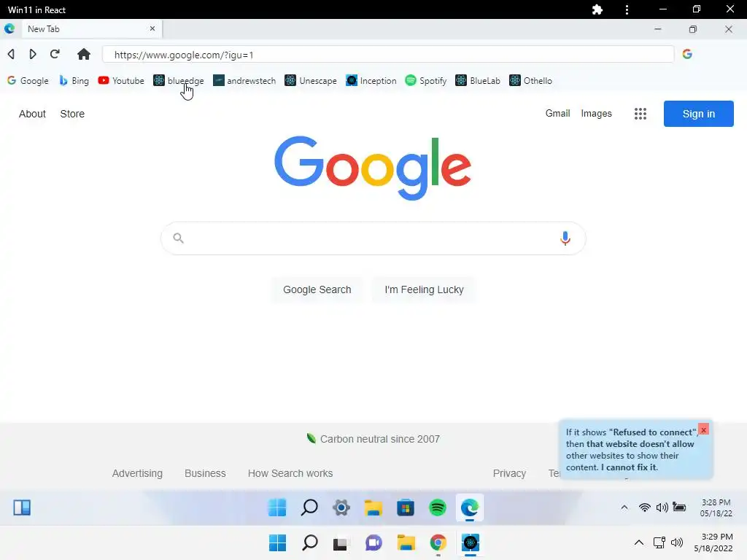This screenshot has height=560, width=747.
Task: Open the blueedge bookmark
Action: click(x=179, y=80)
